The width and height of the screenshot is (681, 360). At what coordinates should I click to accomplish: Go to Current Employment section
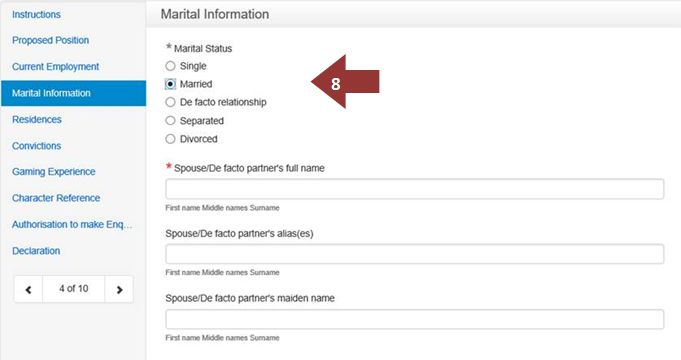(56, 67)
